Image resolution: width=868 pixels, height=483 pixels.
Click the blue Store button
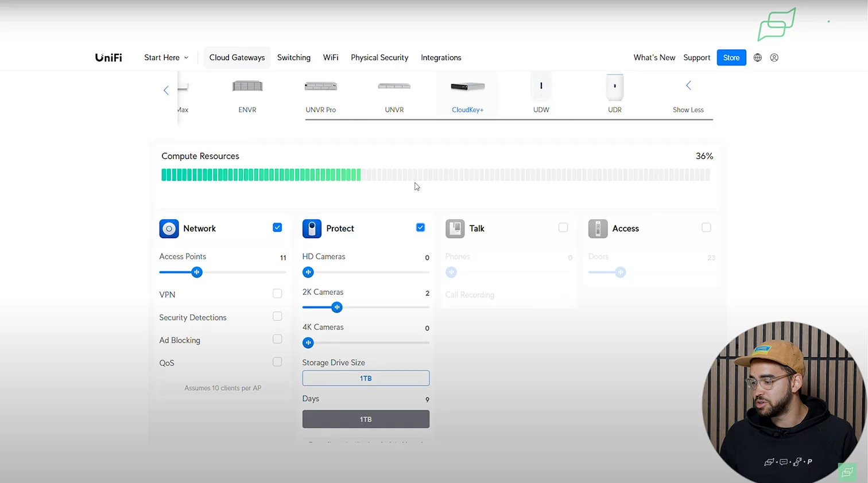731,57
